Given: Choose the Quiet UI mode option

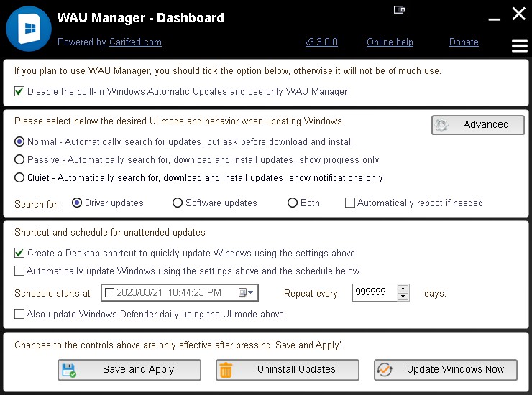Looking at the screenshot, I should click(19, 177).
